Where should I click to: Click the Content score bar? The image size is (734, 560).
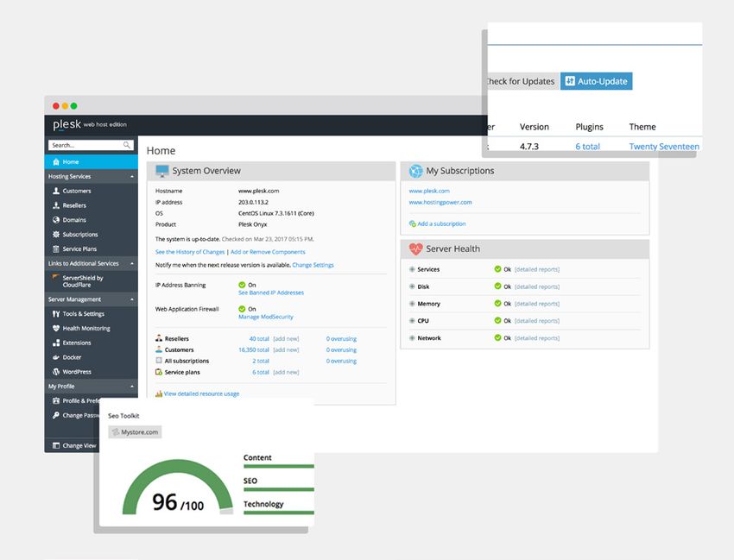tap(279, 466)
